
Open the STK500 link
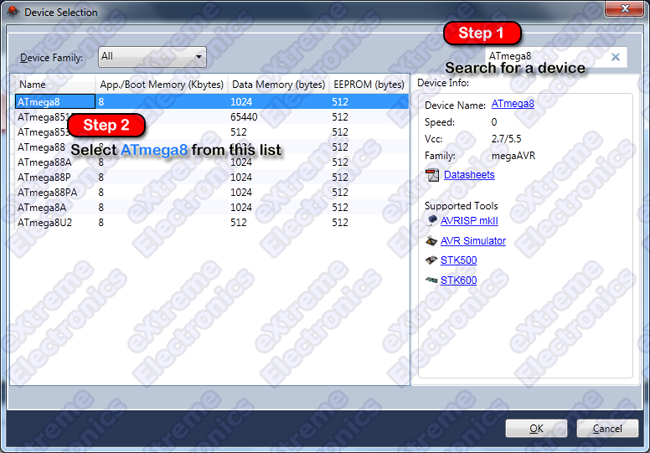tap(458, 260)
